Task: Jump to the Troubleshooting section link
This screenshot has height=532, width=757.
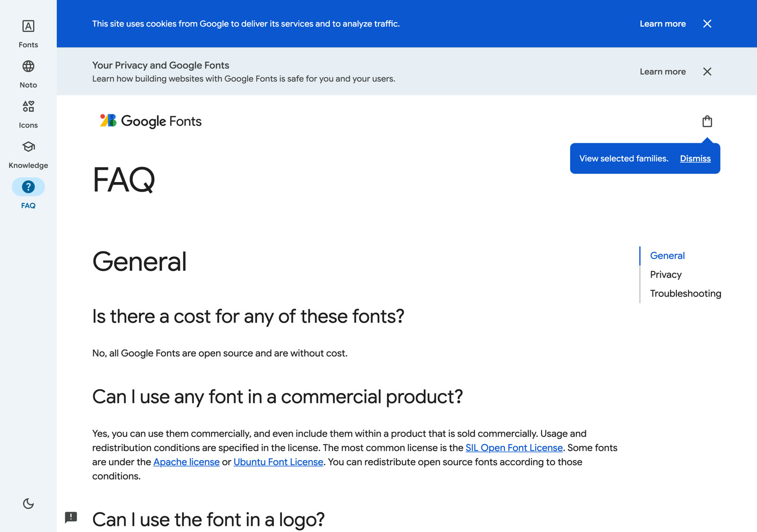Action: [x=686, y=294]
